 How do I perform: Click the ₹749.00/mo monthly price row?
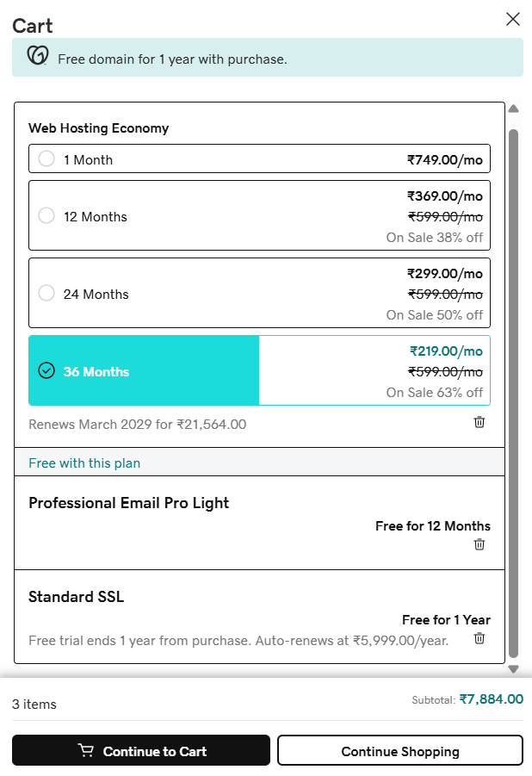tap(259, 158)
